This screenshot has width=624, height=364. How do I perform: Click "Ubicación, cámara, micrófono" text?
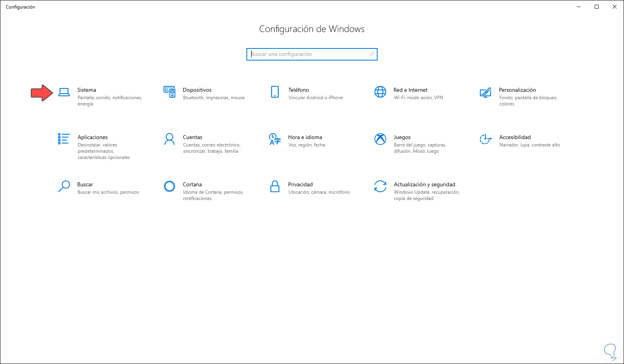319,192
